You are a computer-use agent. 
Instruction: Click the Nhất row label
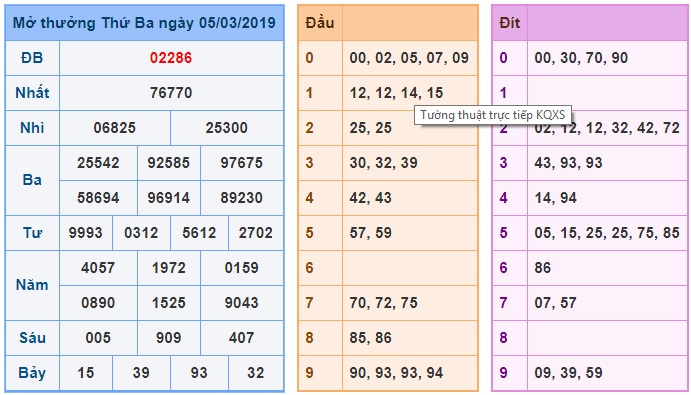(x=32, y=93)
